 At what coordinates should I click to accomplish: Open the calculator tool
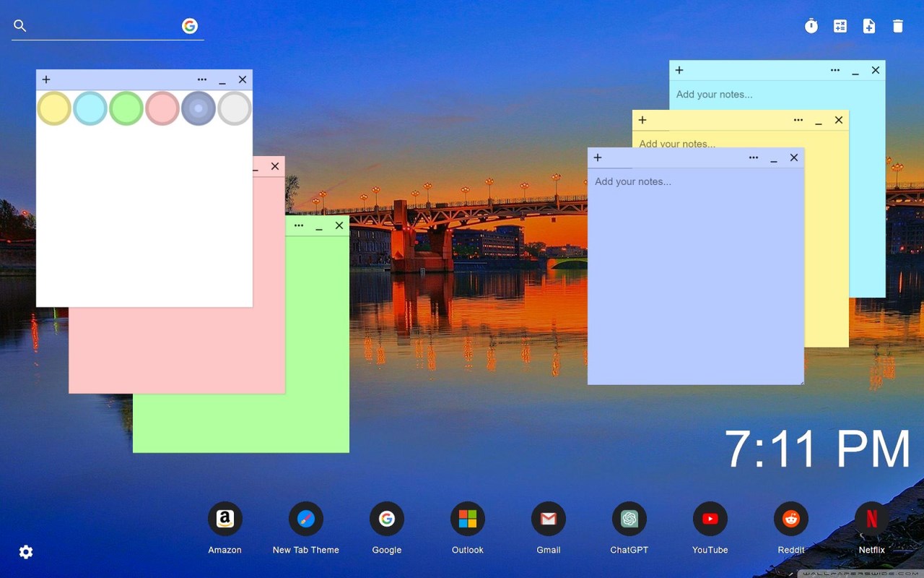[840, 26]
